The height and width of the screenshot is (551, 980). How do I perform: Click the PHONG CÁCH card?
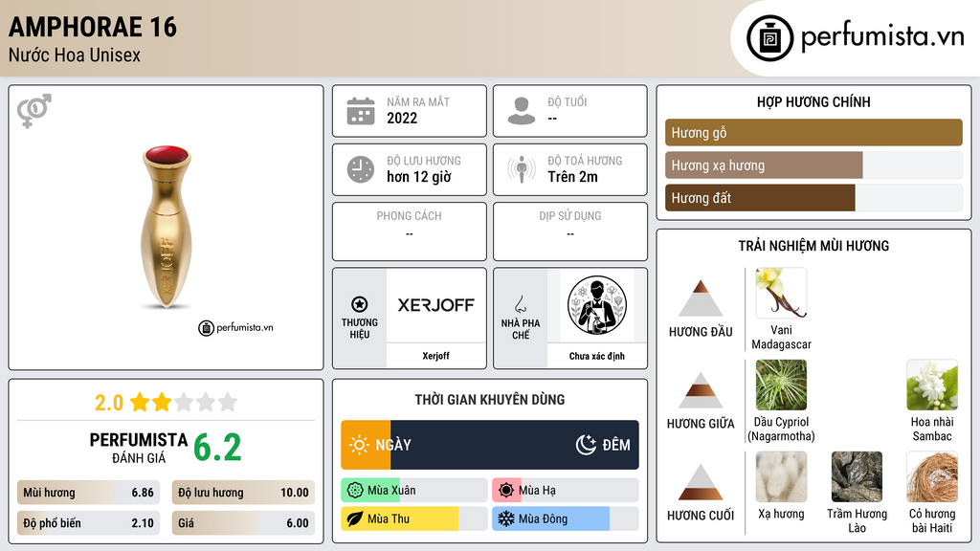click(410, 231)
